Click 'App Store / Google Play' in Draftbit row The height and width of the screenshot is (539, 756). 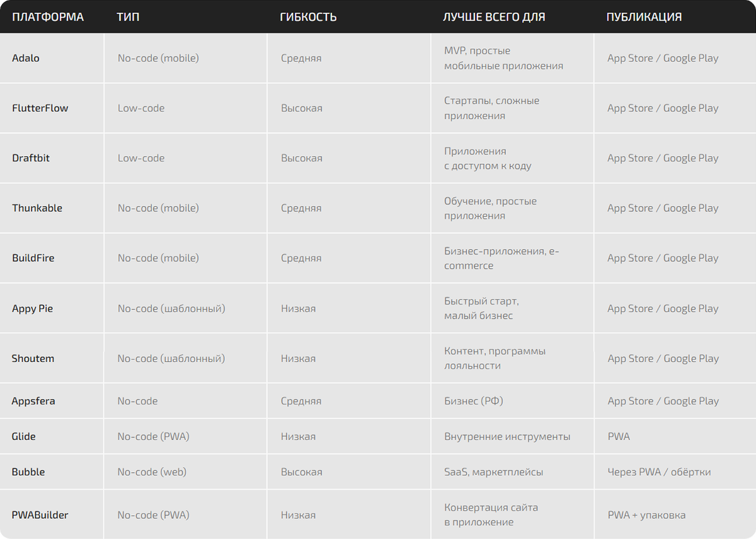pos(663,158)
